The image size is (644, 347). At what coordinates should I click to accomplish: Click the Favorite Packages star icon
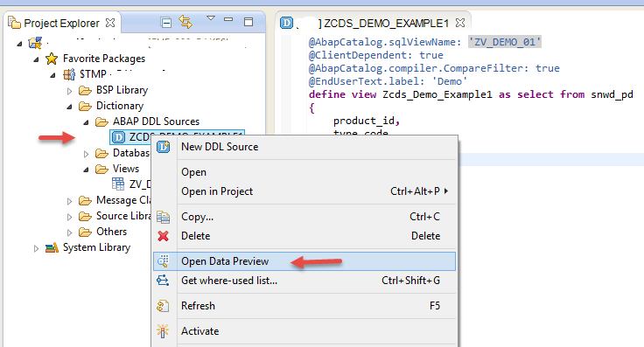click(x=52, y=59)
